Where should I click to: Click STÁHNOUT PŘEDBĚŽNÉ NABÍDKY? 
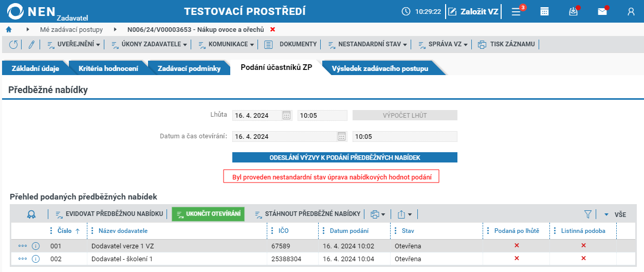point(307,214)
